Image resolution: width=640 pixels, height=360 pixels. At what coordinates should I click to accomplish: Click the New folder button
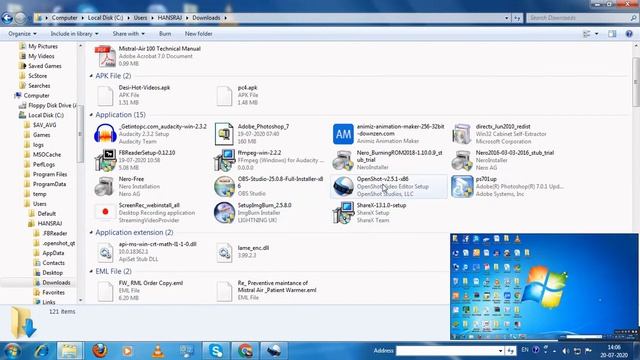coord(198,34)
